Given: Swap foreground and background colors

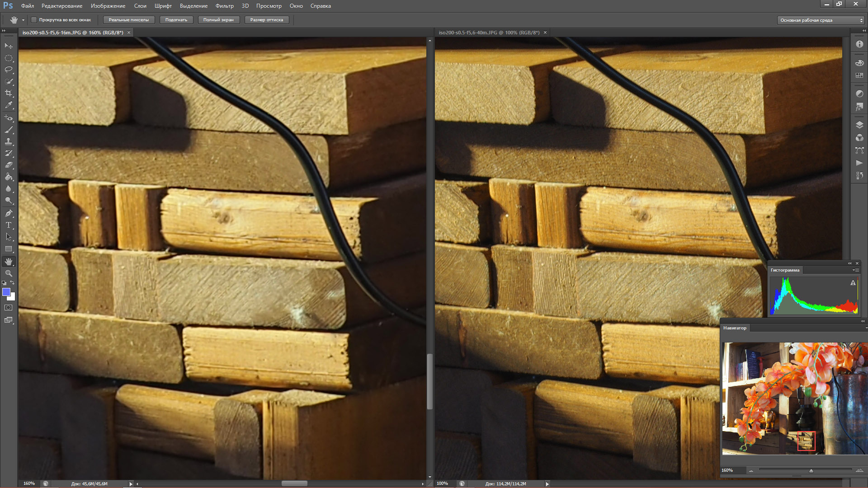Looking at the screenshot, I should [x=13, y=282].
